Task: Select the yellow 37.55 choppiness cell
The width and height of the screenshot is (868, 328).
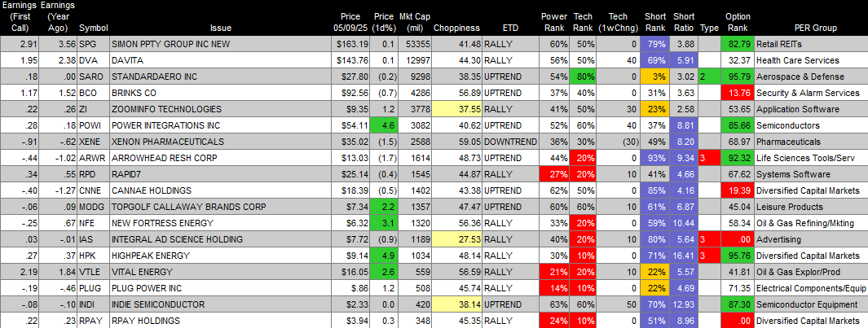Action: [x=457, y=110]
